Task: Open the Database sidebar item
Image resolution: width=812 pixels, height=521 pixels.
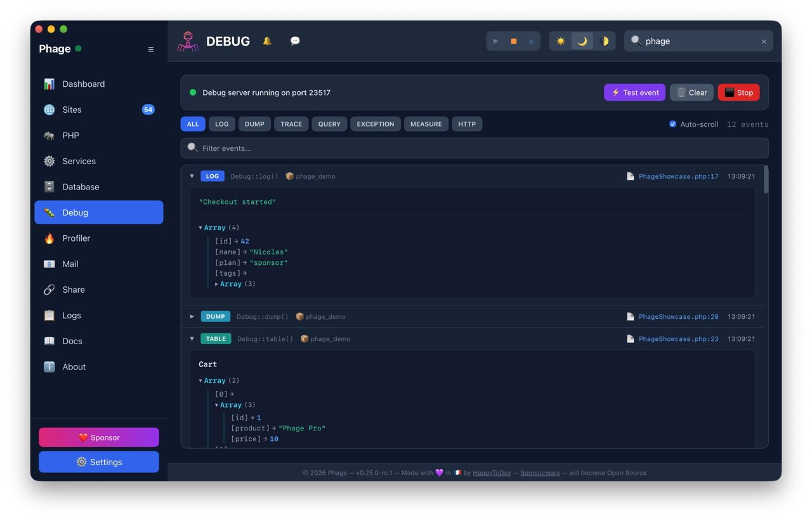Action: click(99, 187)
